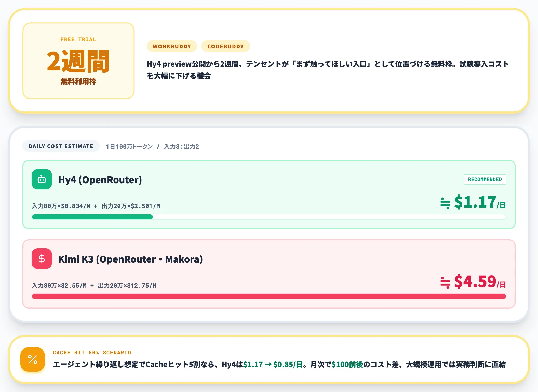Click the green $100前後 text
The width and height of the screenshot is (538, 392).
(347, 364)
